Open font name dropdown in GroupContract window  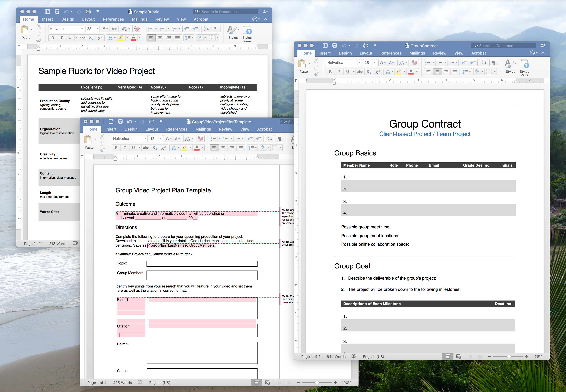[x=359, y=63]
